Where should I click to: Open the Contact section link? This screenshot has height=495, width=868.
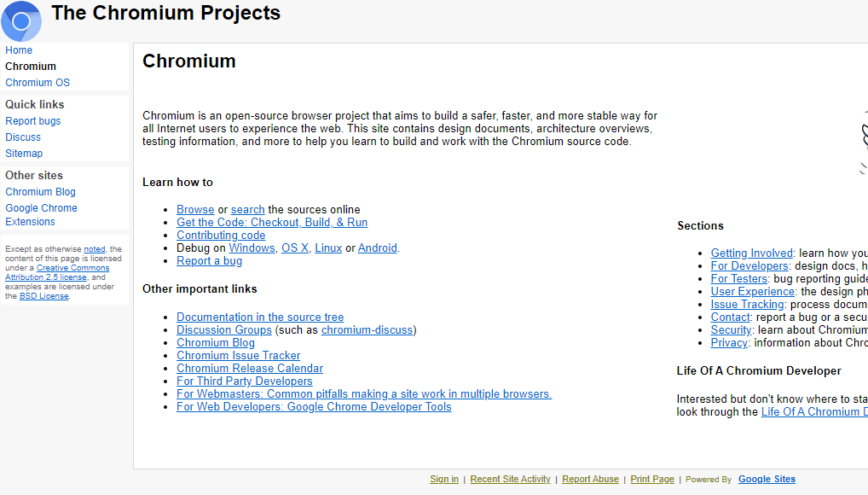pos(730,317)
